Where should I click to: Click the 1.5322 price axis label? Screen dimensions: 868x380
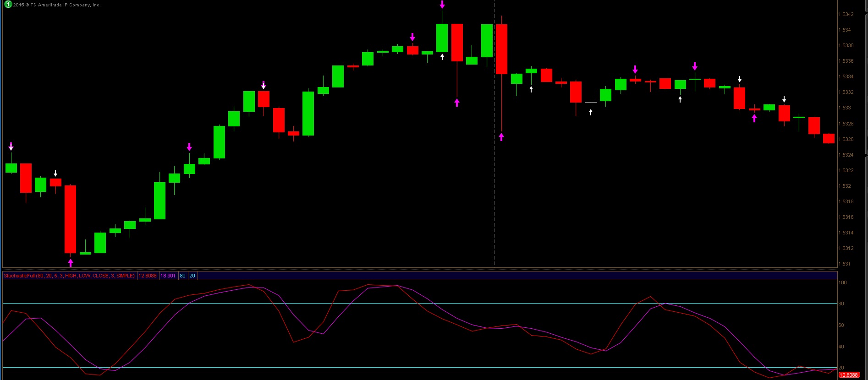click(x=846, y=170)
